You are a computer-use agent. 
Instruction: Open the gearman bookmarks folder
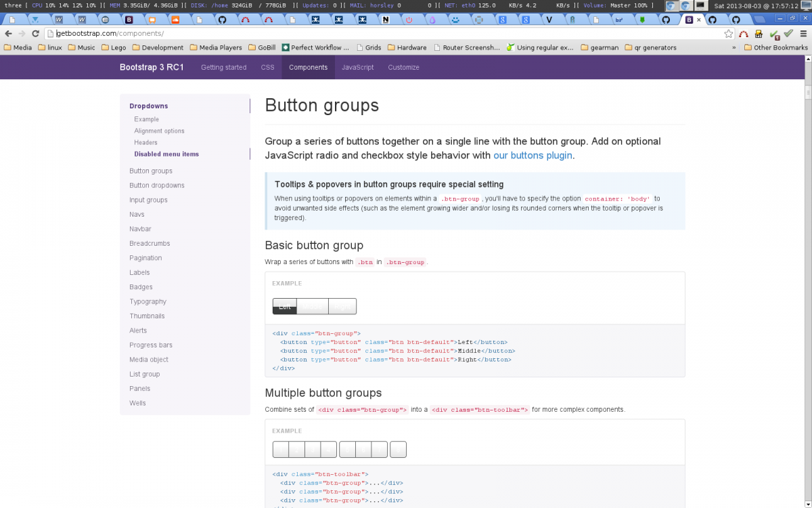click(599, 47)
